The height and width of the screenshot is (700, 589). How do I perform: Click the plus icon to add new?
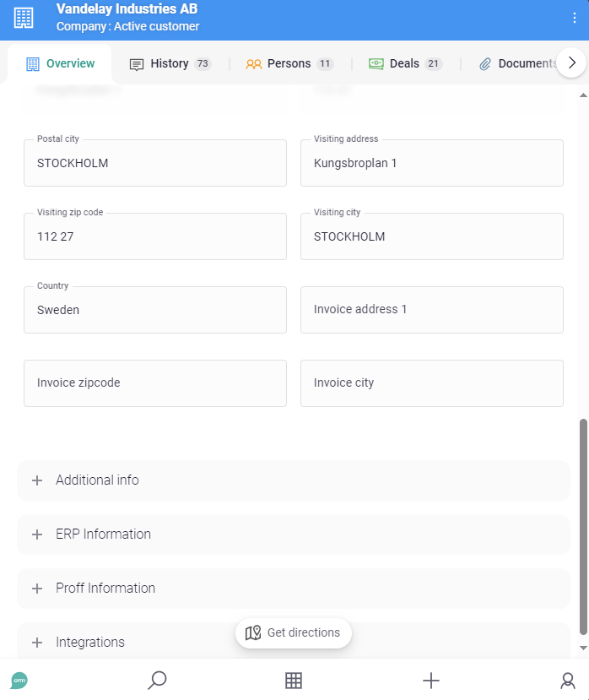coord(430,681)
